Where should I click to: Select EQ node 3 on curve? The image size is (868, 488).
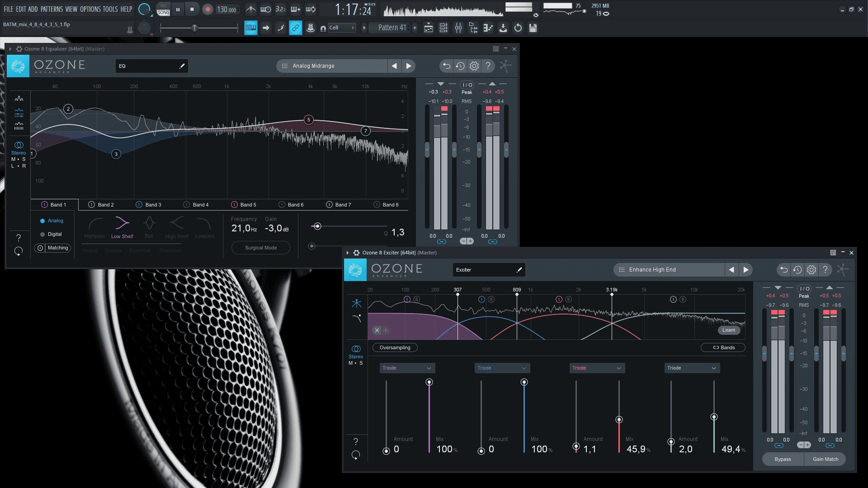tap(116, 154)
